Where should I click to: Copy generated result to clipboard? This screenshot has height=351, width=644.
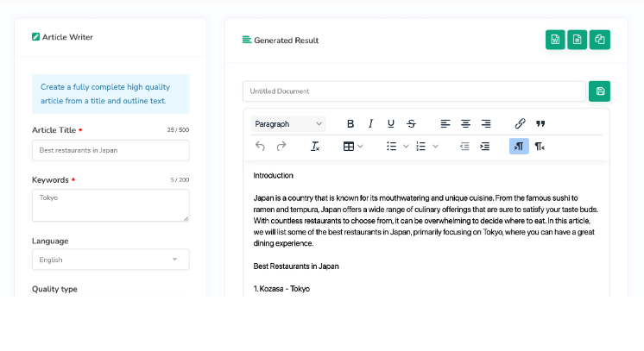(x=600, y=40)
